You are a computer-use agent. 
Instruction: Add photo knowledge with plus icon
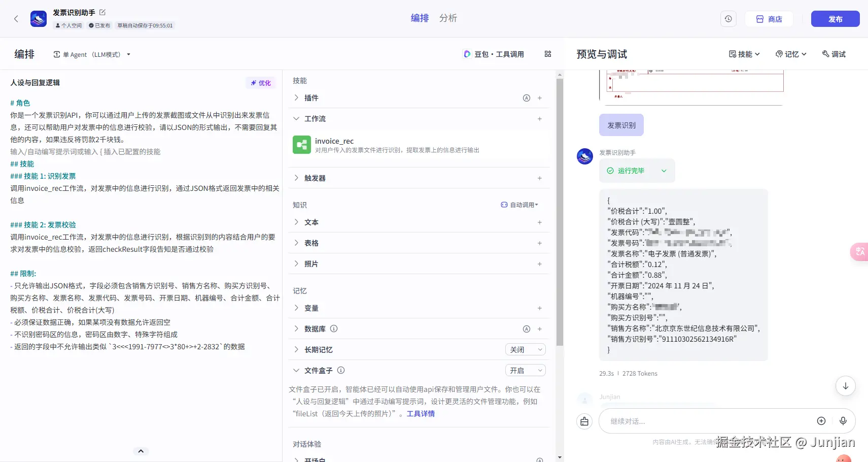click(x=540, y=264)
